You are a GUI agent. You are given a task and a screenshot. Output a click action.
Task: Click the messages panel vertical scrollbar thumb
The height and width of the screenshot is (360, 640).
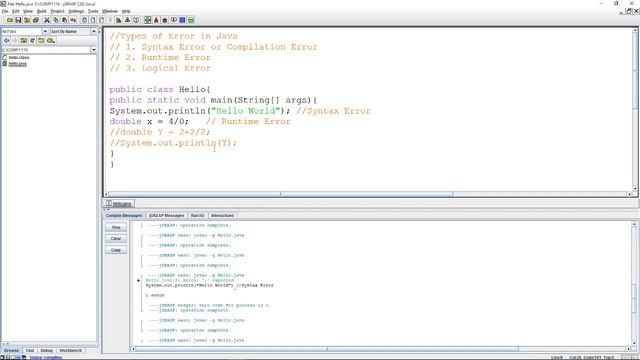[634, 298]
